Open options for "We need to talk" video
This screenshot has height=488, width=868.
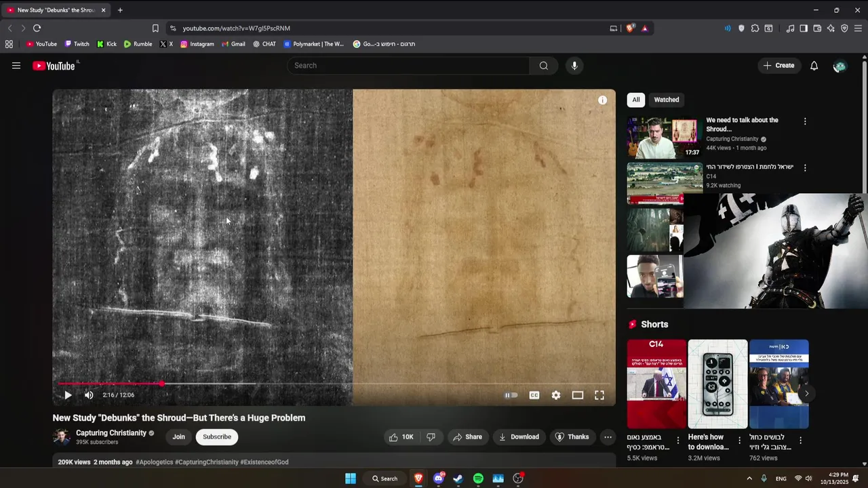[805, 121]
